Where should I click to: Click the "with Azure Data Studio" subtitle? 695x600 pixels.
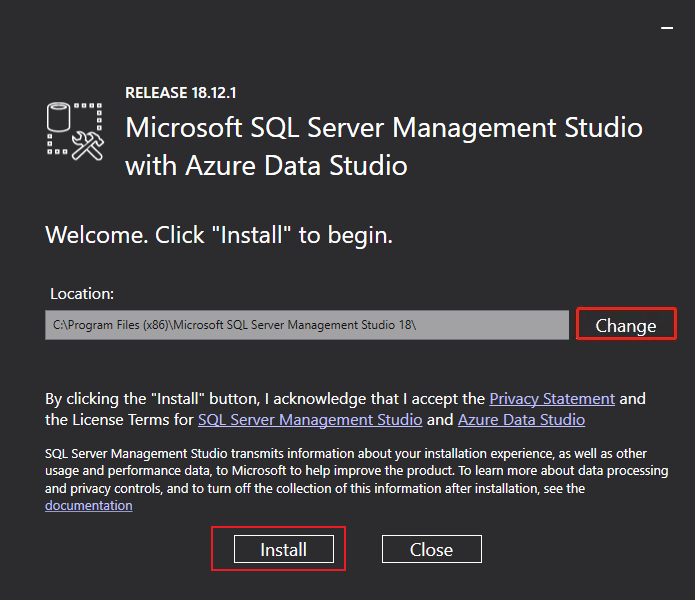266,165
